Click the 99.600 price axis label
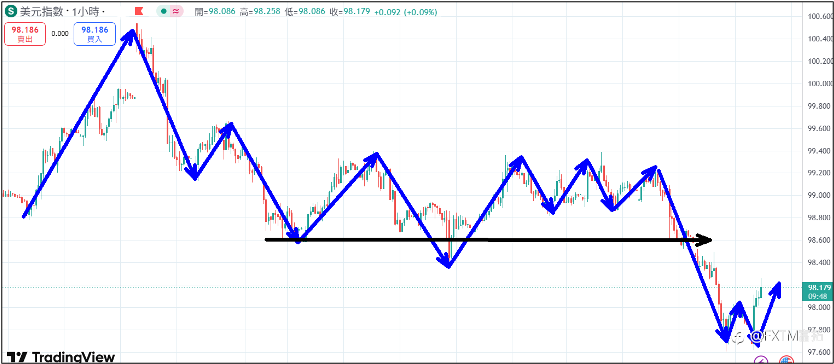The height and width of the screenshot is (364, 834). pyautogui.click(x=819, y=128)
